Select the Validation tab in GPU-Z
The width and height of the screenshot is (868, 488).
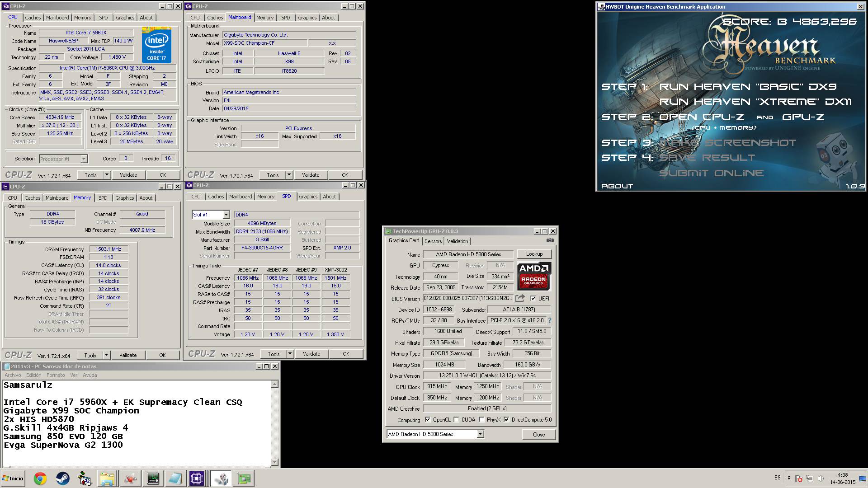(458, 241)
